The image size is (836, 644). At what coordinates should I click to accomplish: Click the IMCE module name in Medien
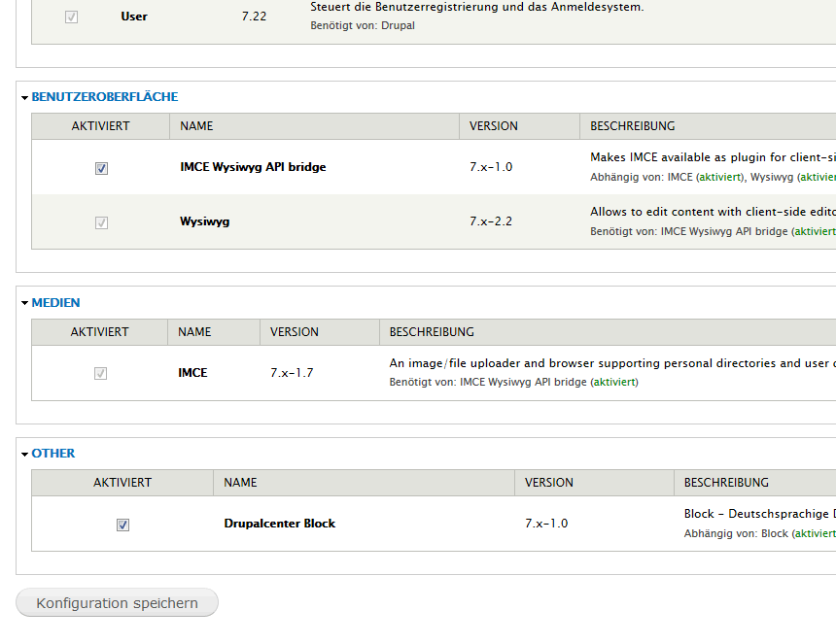tap(192, 373)
